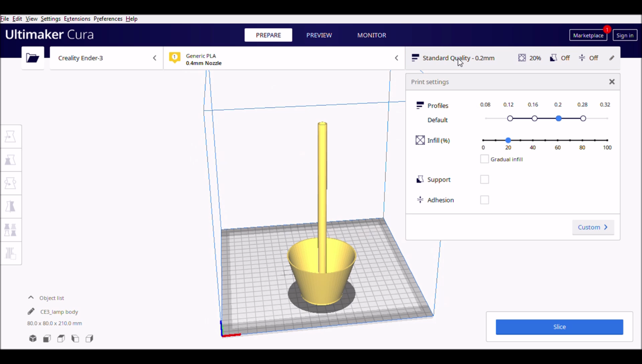Click the Infill pattern icon in settings
This screenshot has width=642, height=364.
click(x=420, y=140)
